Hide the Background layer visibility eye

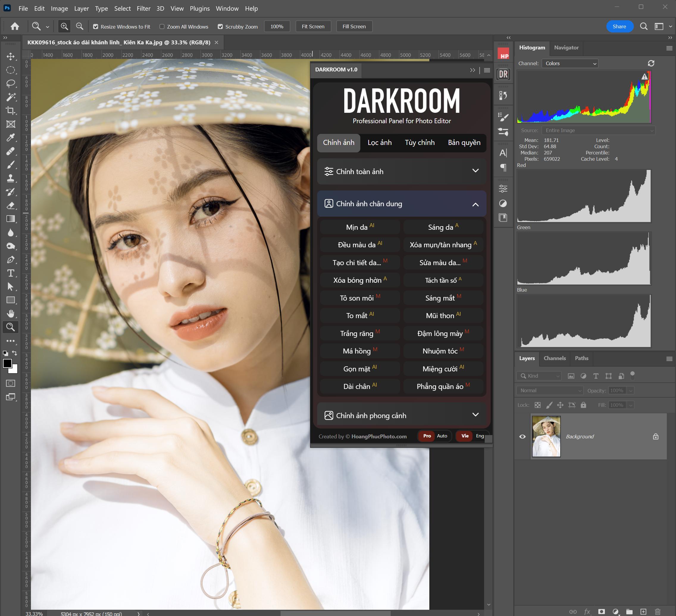click(x=522, y=436)
